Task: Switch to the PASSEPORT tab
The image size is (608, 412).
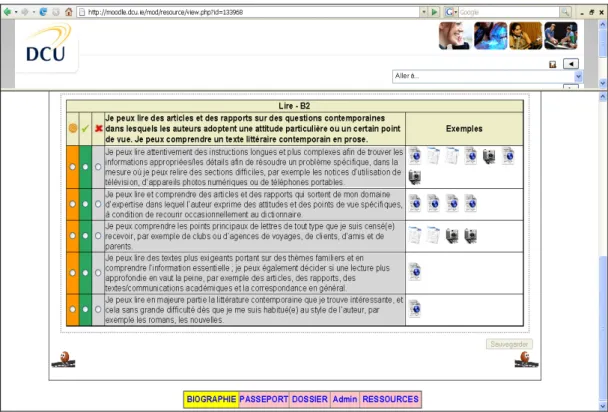Action: pyautogui.click(x=264, y=399)
